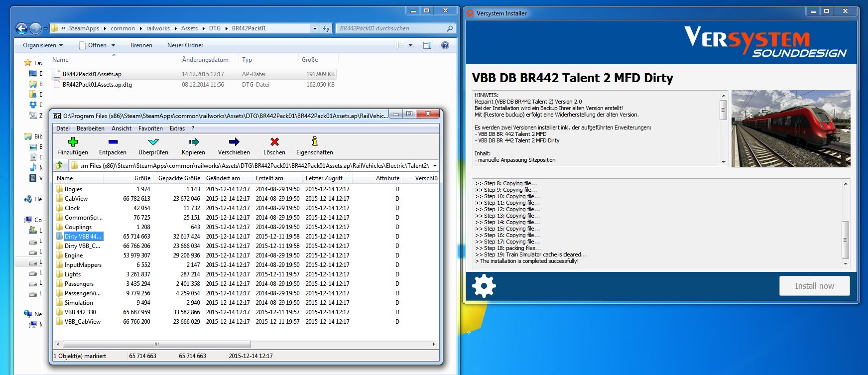Image resolution: width=868 pixels, height=375 pixels.
Task: Expand the view options dropdown arrow in Explorer
Action: (x=410, y=45)
